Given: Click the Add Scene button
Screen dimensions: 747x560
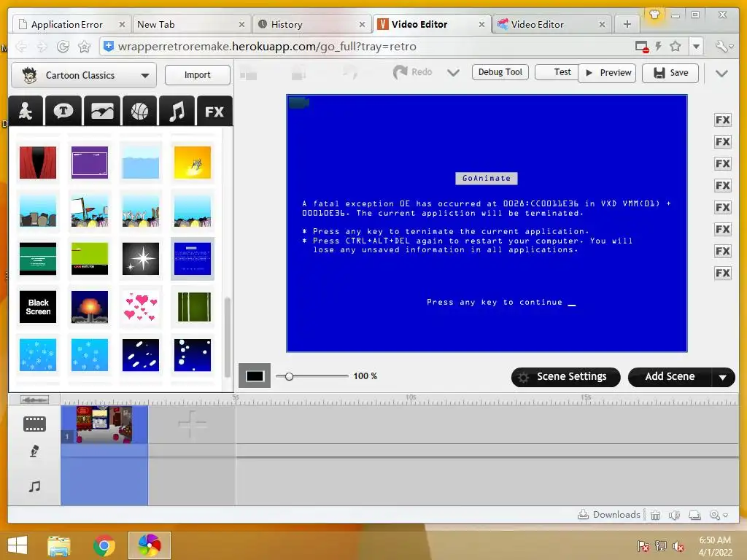Looking at the screenshot, I should pyautogui.click(x=670, y=377).
